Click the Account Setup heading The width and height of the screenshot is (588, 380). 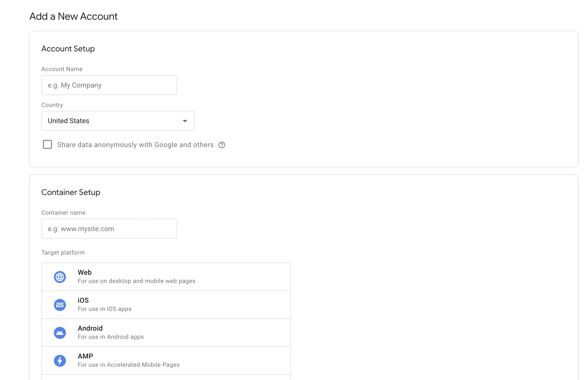[68, 49]
